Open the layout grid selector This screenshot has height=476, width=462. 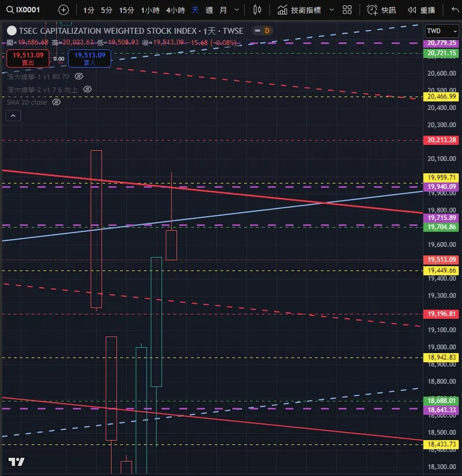tap(347, 10)
